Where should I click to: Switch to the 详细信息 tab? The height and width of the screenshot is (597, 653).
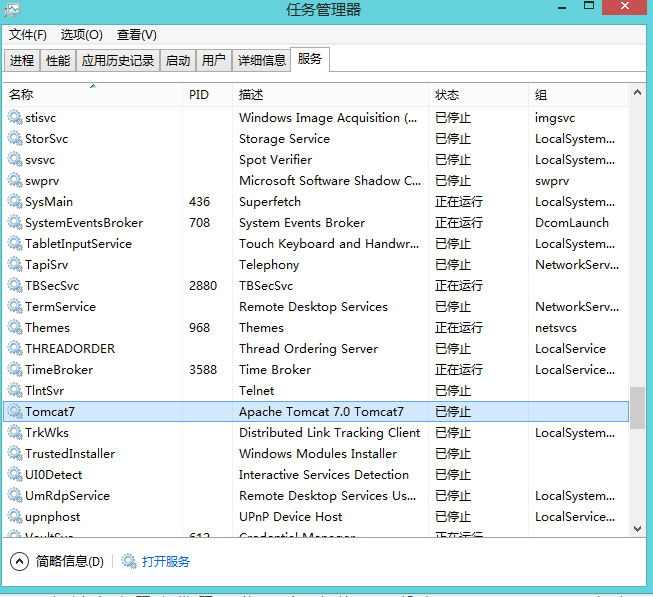tap(261, 61)
